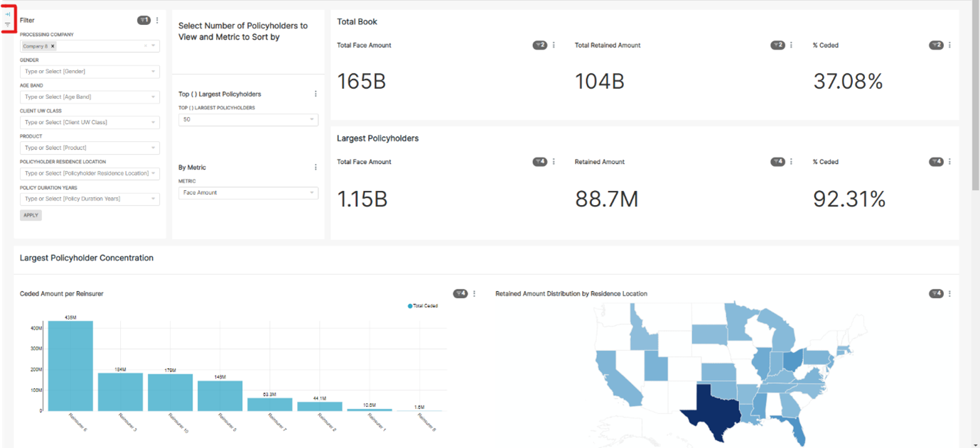Click the filter badge on Ceded Amount per Reinsurer
The image size is (980, 448).
(x=461, y=294)
